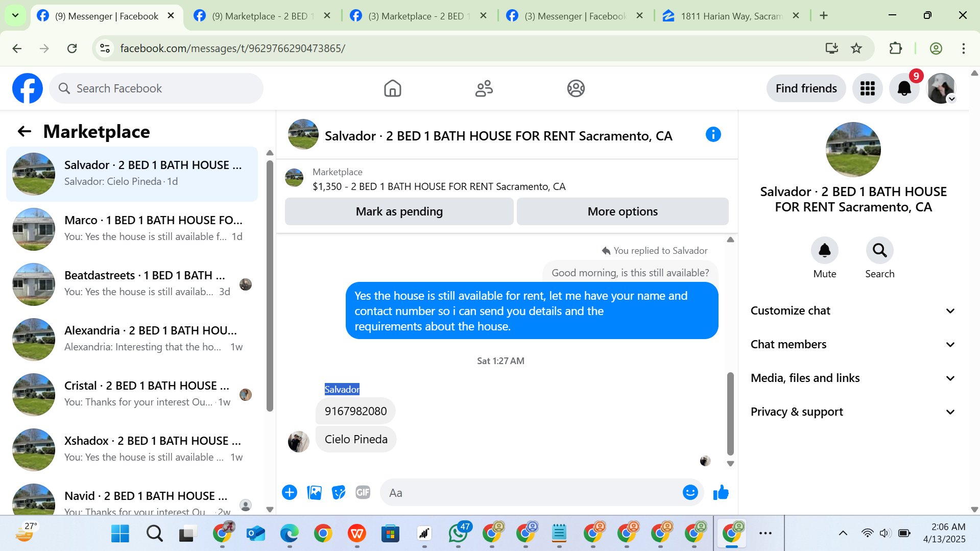The image size is (980, 551).
Task: Open WhatsApp from taskbar
Action: pyautogui.click(x=458, y=534)
